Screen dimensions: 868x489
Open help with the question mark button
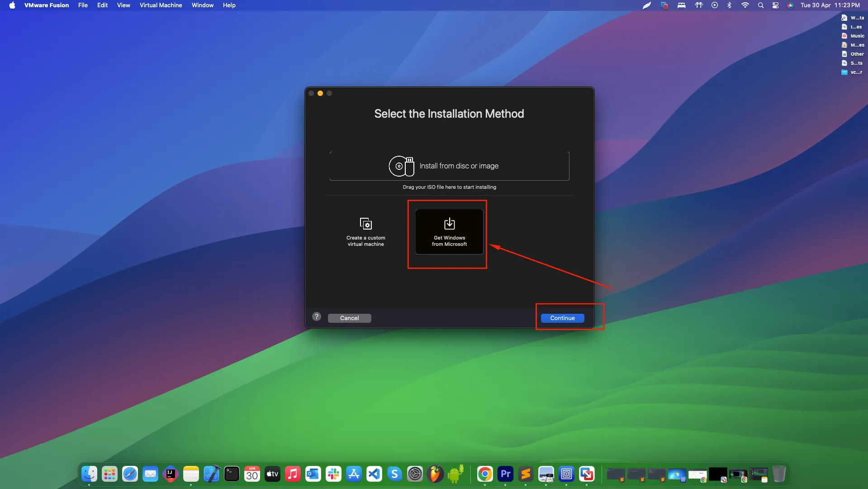(317, 316)
